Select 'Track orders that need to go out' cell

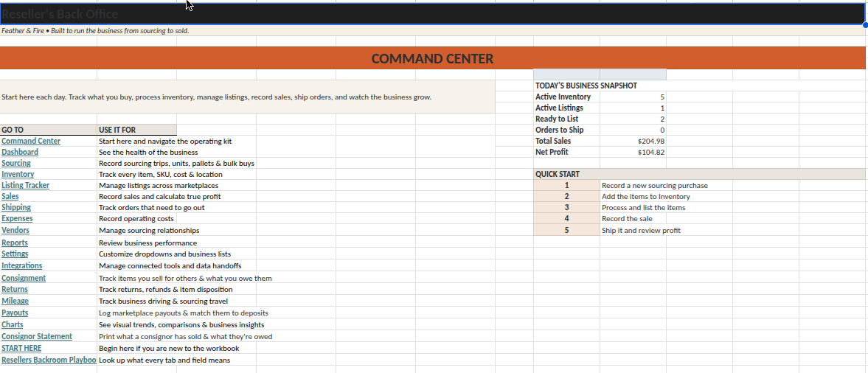pyautogui.click(x=152, y=208)
